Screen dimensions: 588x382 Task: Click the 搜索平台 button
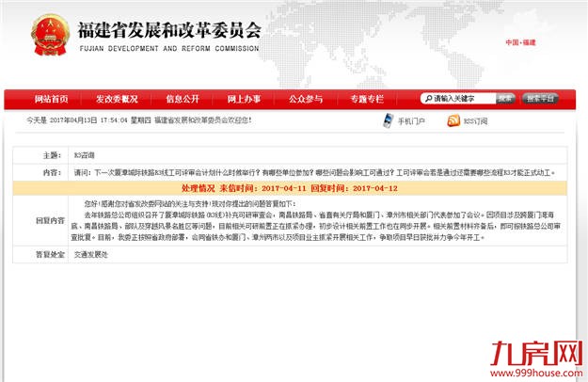[x=540, y=99]
